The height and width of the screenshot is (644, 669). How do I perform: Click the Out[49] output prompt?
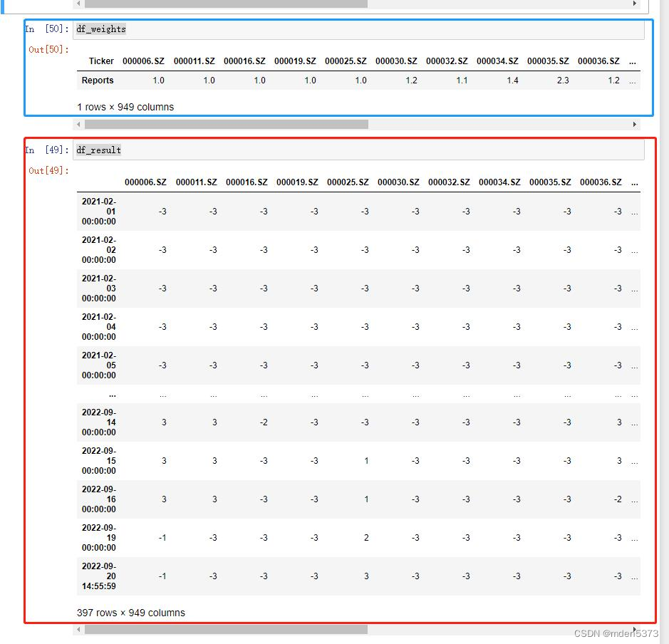pos(48,170)
